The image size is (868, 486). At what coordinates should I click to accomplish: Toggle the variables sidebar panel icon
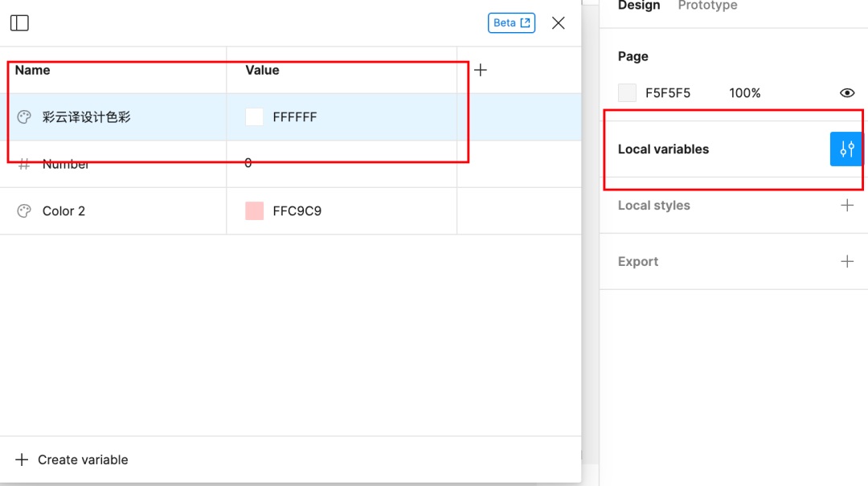point(19,23)
